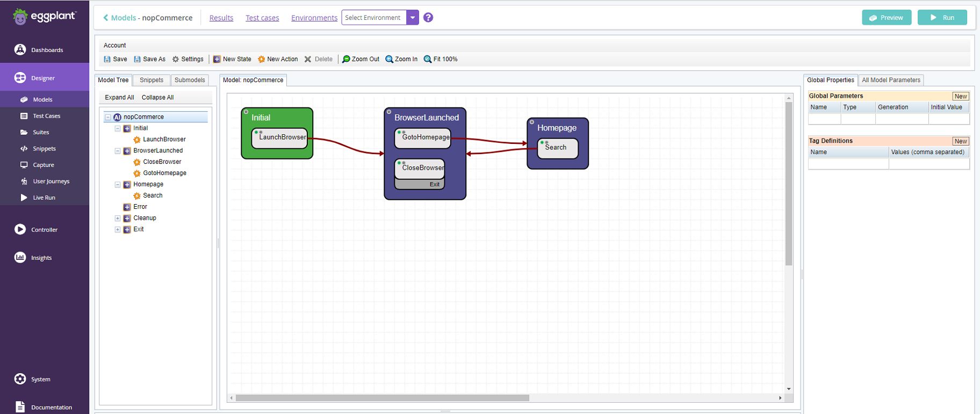Click Collapse All in the model tree
The height and width of the screenshot is (414, 980).
tap(157, 97)
